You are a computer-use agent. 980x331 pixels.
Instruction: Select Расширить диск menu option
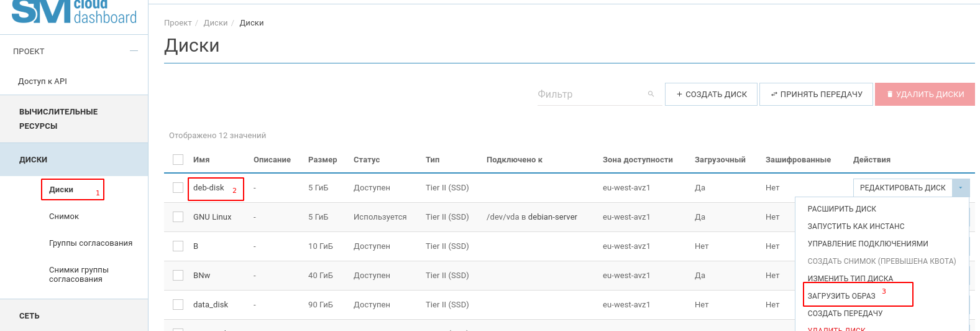pos(841,209)
